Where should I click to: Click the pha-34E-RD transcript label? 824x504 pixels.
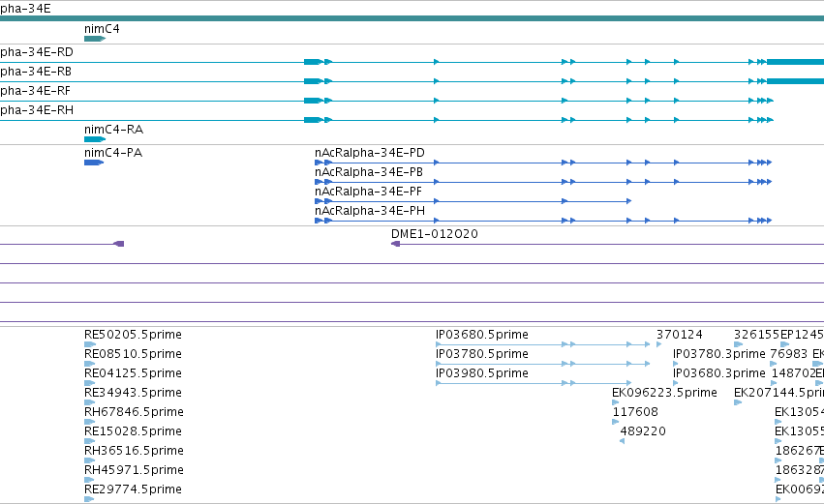pos(36,52)
